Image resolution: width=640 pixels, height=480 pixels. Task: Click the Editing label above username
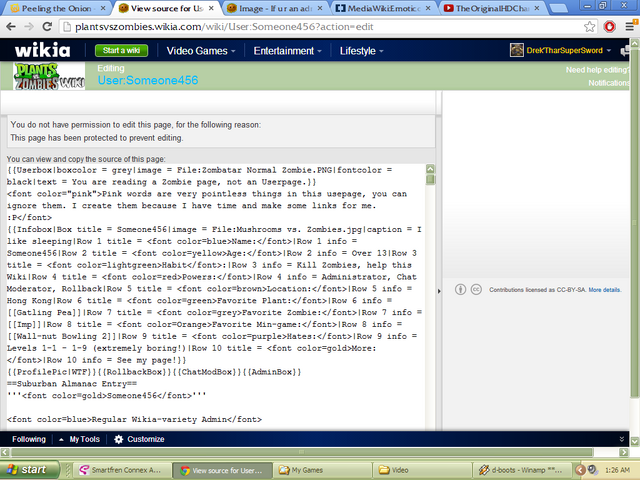111,68
